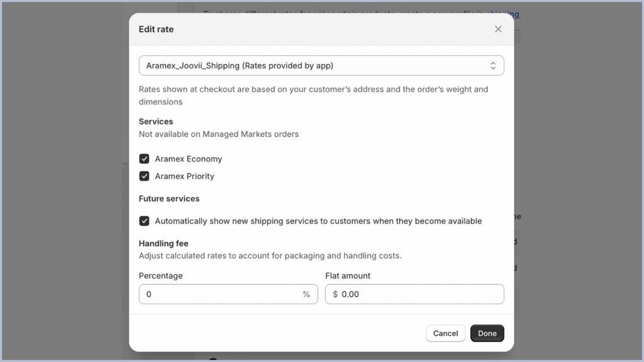Click inside the Percentage input field
The width and height of the screenshot is (644, 362).
(x=220, y=294)
